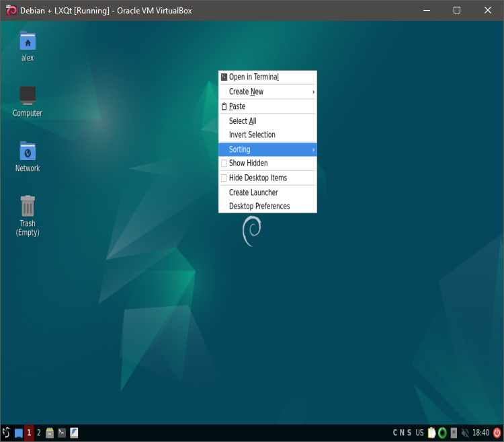Click the Show Hidden menu label

tap(248, 163)
